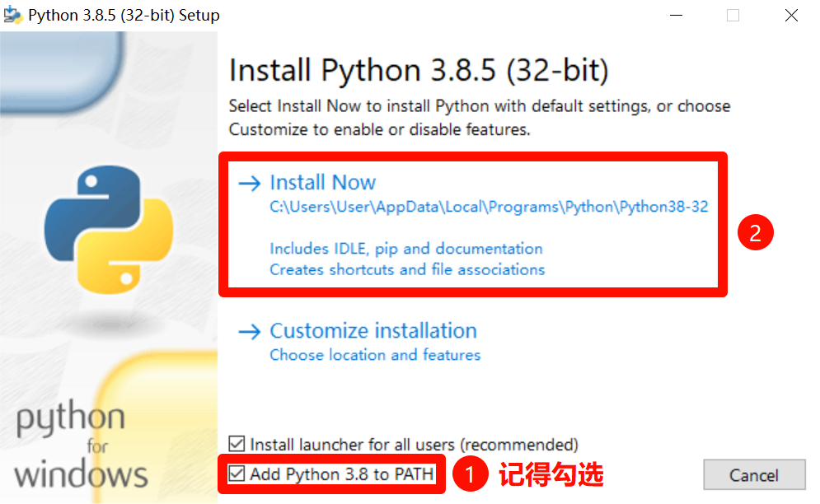Click the Cancel button
Image resolution: width=820 pixels, height=504 pixels.
(753, 475)
